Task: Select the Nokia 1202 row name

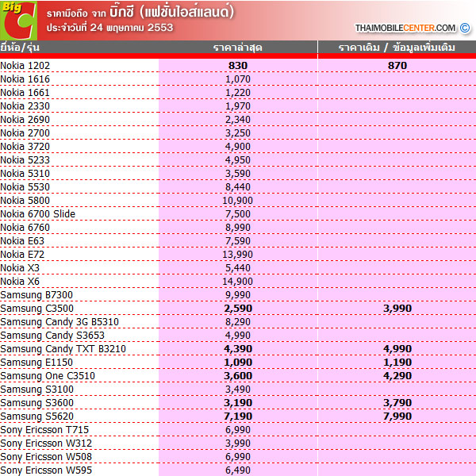Action: [x=25, y=66]
